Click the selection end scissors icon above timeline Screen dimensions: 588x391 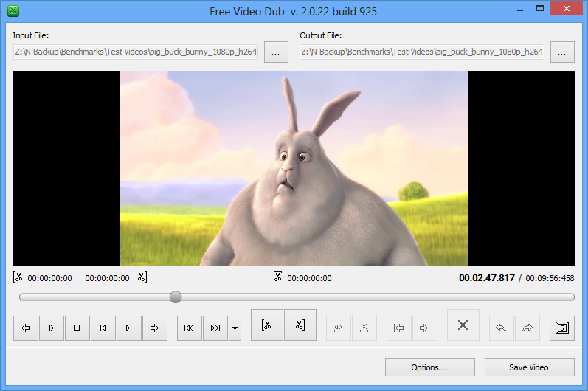[x=142, y=277]
